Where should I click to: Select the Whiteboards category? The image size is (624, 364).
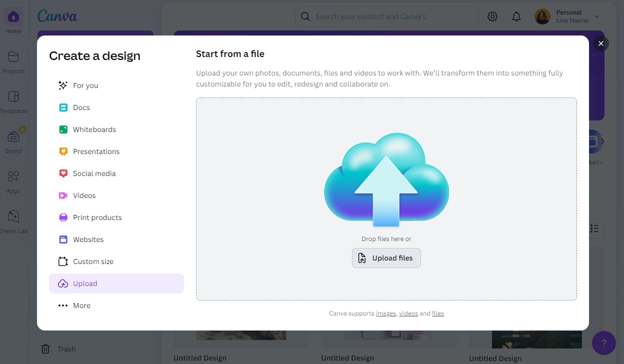click(116, 129)
